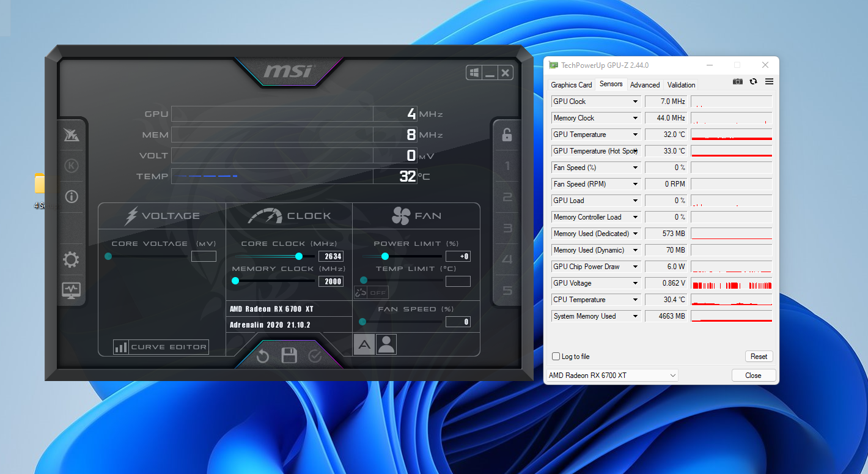Click the GPU-Z Reset button

point(759,357)
